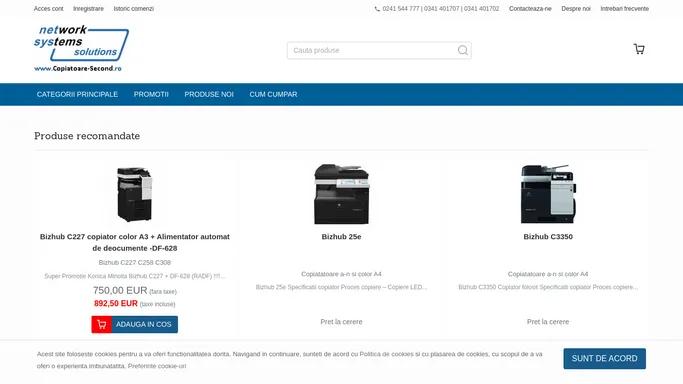Open the Bizhub C227 product image

pyautogui.click(x=135, y=195)
